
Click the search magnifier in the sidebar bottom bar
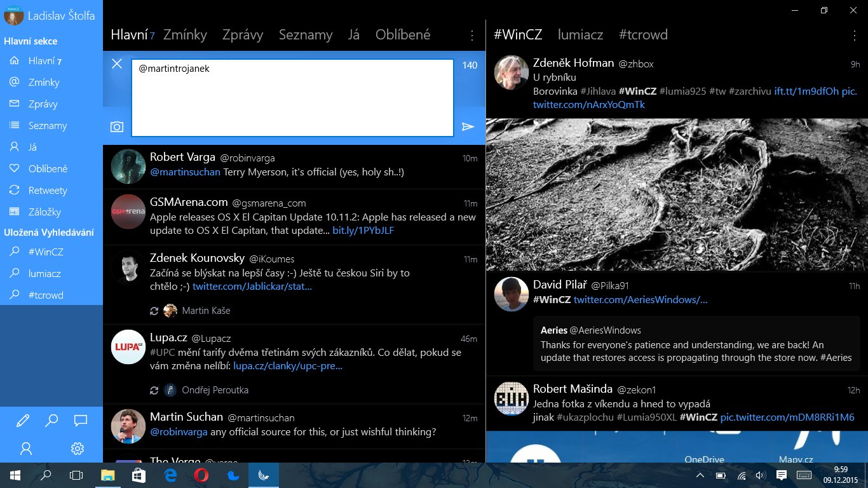(51, 421)
